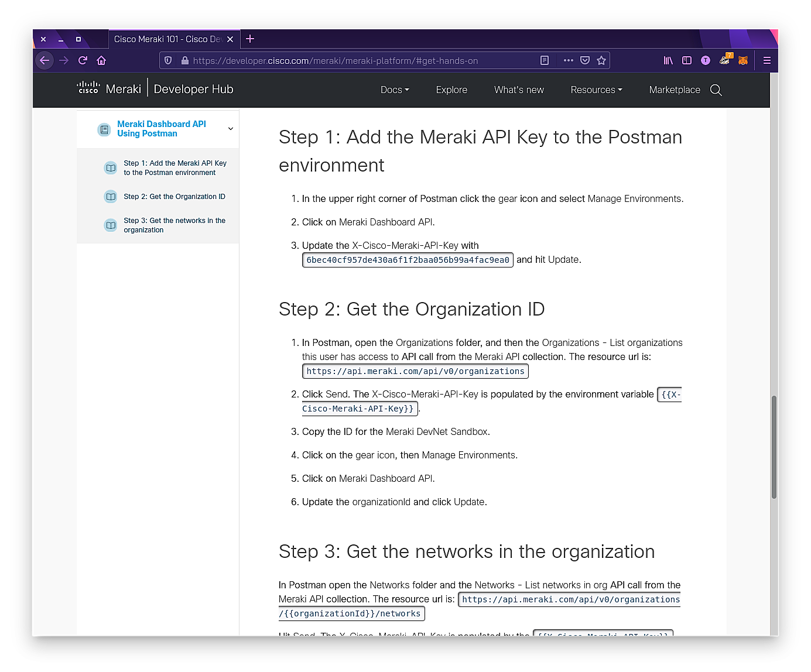811x672 pixels.
Task: Minimize the Firefox window
Action: coord(60,39)
